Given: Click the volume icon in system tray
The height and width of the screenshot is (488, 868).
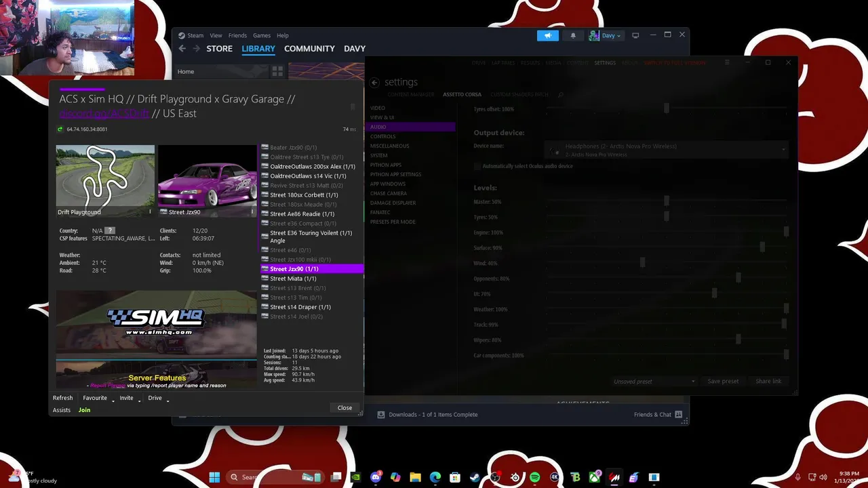Looking at the screenshot, I should pyautogui.click(x=823, y=477).
